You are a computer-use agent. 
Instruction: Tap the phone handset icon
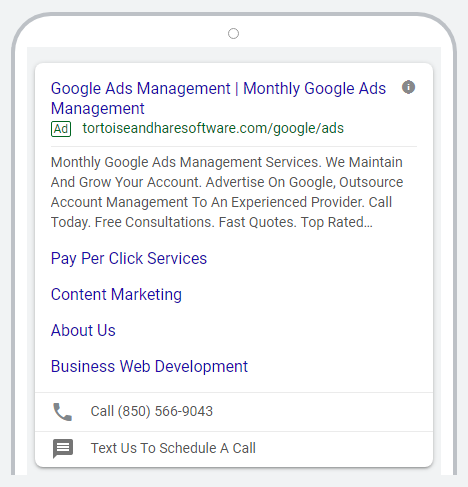[x=63, y=412]
